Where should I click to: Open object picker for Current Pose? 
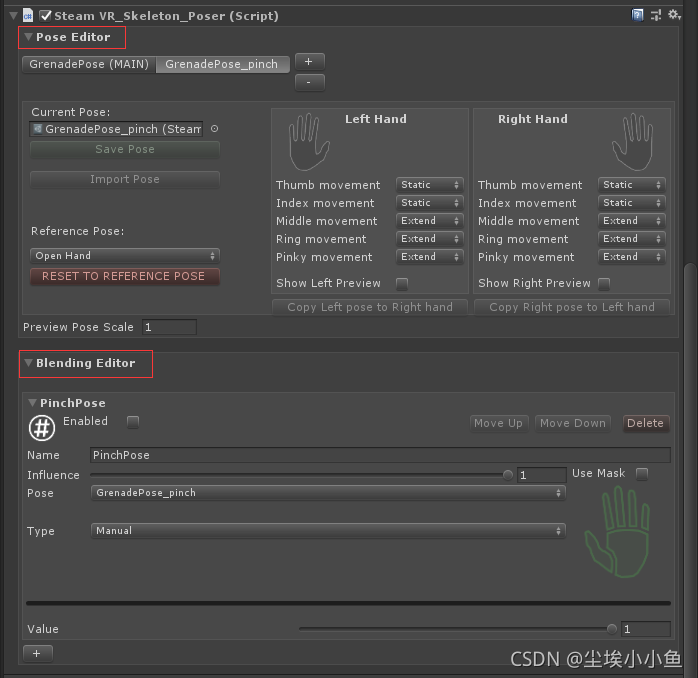(x=215, y=129)
